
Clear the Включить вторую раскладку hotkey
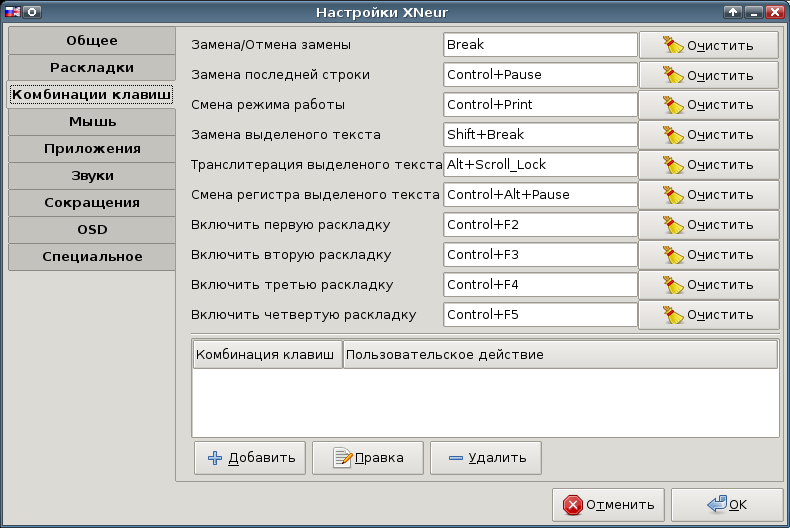[x=708, y=255]
